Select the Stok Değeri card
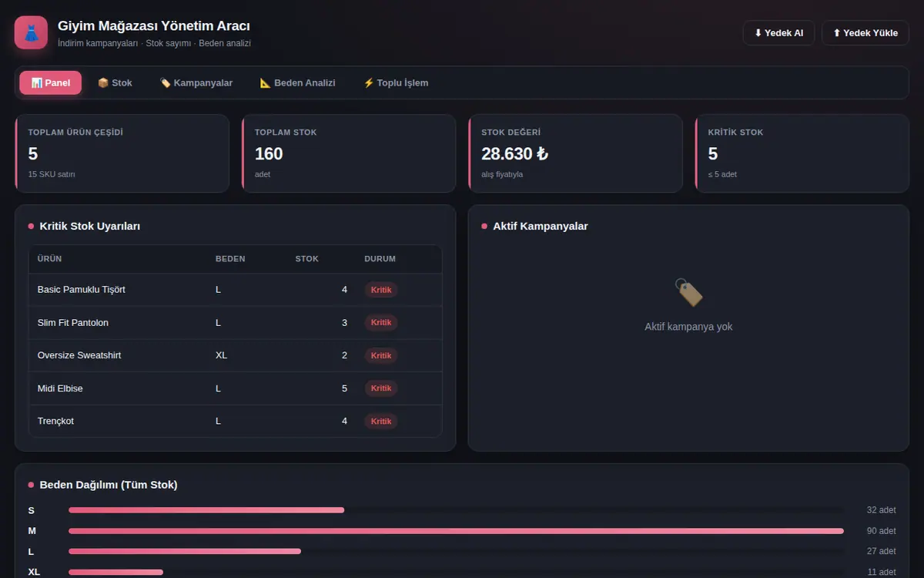The height and width of the screenshot is (578, 924). pos(575,153)
